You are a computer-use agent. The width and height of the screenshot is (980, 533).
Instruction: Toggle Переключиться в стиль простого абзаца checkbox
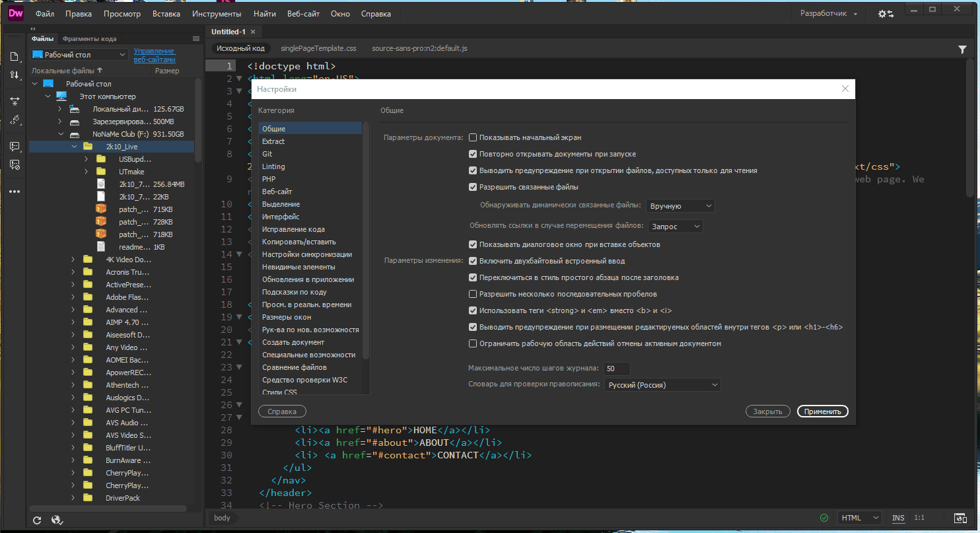(x=473, y=277)
